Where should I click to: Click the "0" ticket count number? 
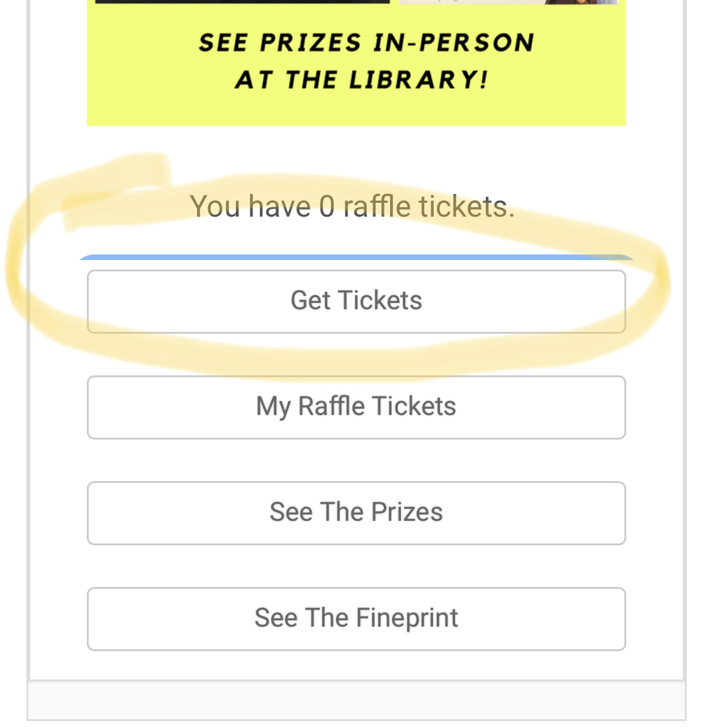[x=327, y=207]
